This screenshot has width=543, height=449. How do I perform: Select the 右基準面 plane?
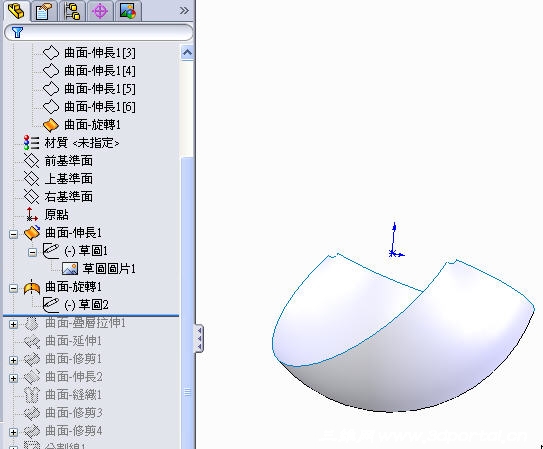69,197
